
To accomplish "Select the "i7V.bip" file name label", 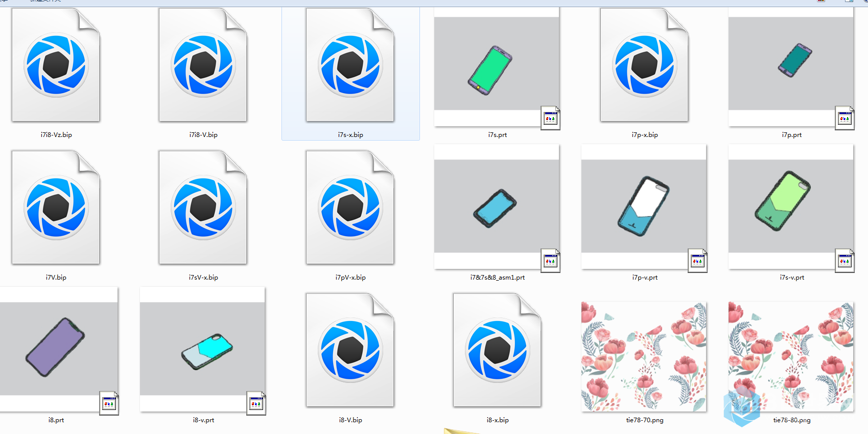I will pyautogui.click(x=56, y=278).
